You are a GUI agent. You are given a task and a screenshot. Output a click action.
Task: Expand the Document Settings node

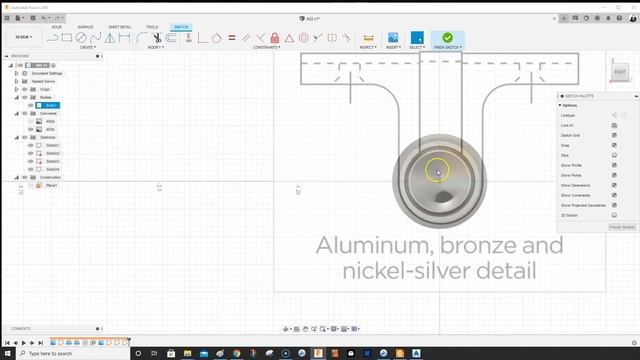(16, 73)
